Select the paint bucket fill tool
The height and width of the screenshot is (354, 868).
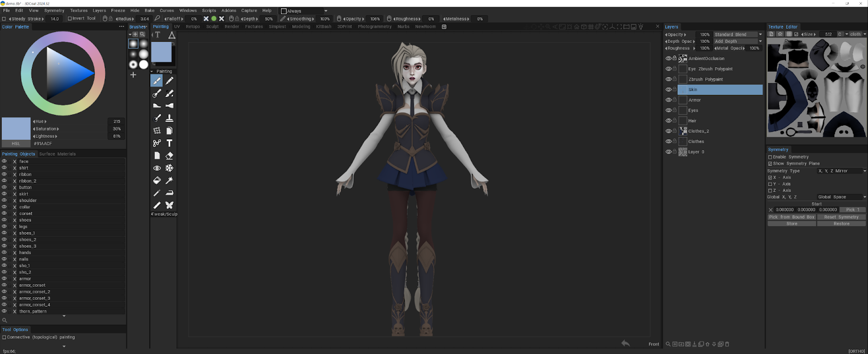coord(157,181)
